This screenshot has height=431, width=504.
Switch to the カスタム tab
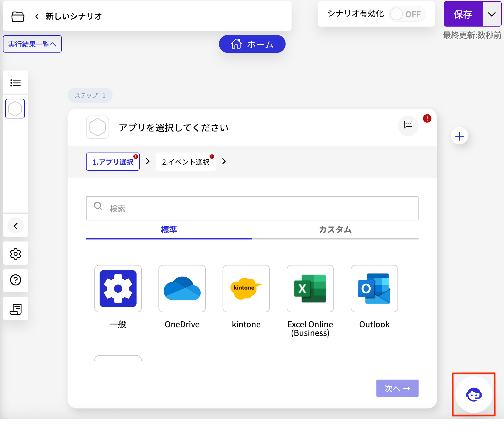(x=335, y=230)
